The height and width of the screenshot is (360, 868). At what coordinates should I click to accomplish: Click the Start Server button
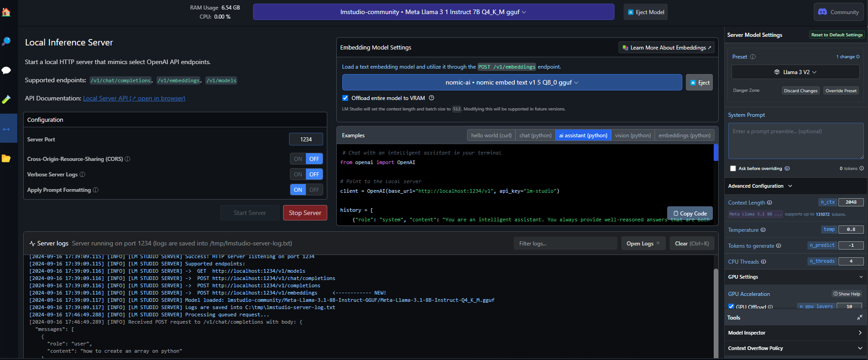coord(250,213)
